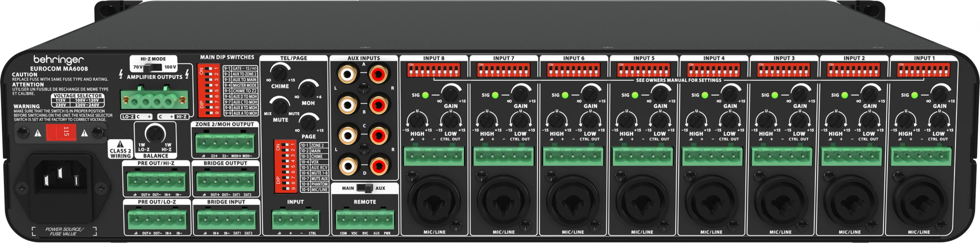
Task: Click the INPUT 5 SIG green LED
Action: (x=635, y=95)
